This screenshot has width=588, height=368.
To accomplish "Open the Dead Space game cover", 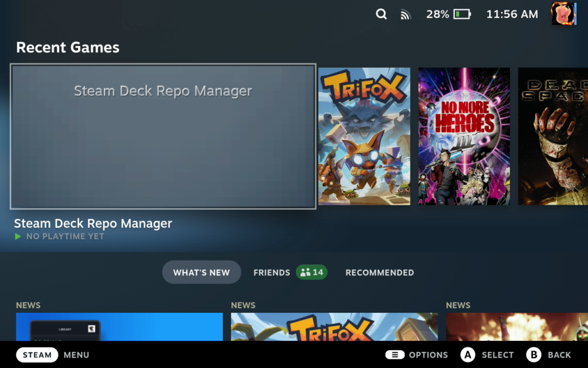I will (553, 136).
